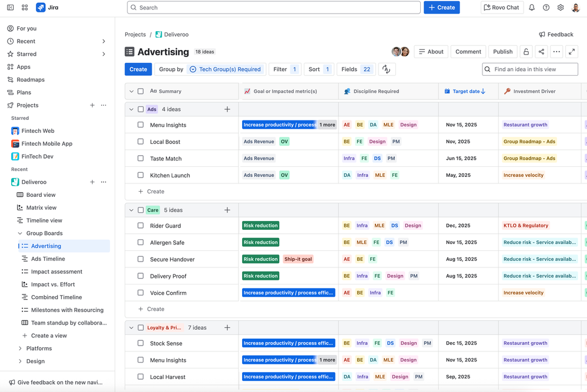Open Impact vs. Effort view
Viewport: 587px width, 392px height.
pos(53,284)
